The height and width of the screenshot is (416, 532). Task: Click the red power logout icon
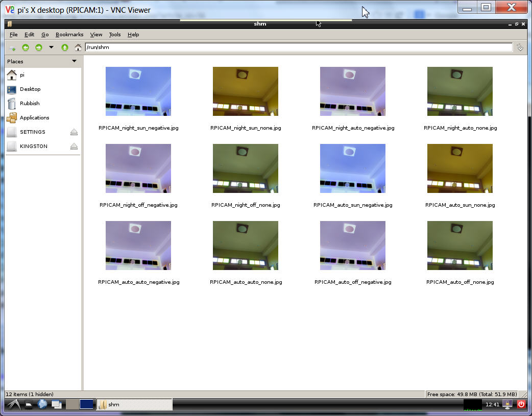pos(521,404)
